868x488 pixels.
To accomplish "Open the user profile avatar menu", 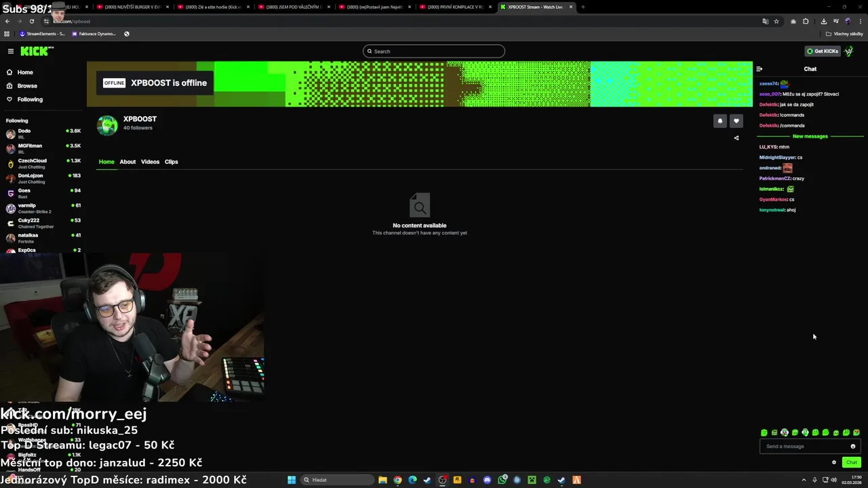I will point(849,51).
